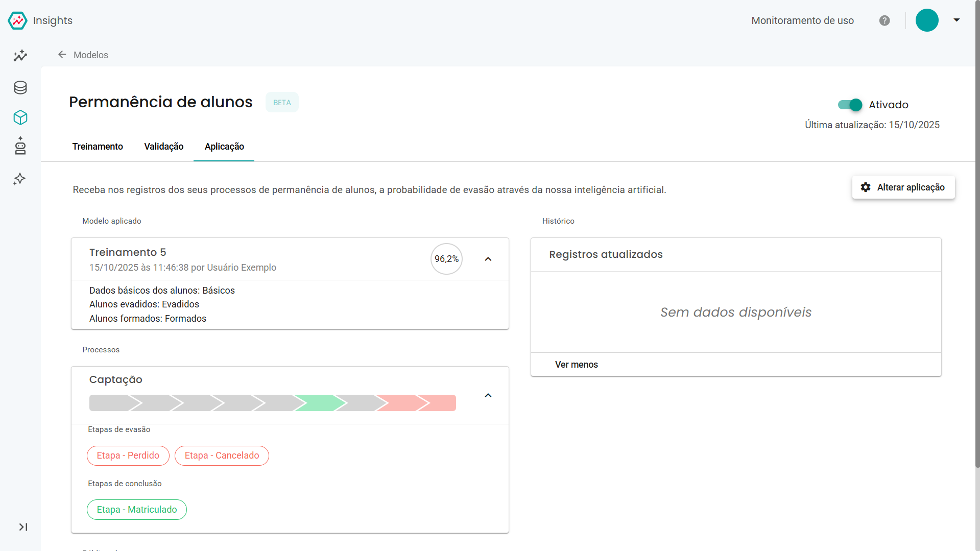Collapse the Captação process card

tap(488, 395)
